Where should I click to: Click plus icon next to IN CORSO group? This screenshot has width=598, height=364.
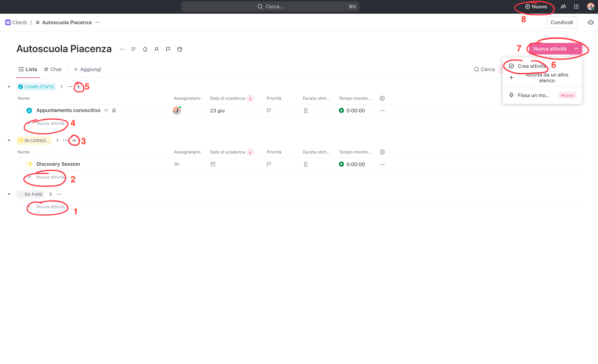pos(74,141)
